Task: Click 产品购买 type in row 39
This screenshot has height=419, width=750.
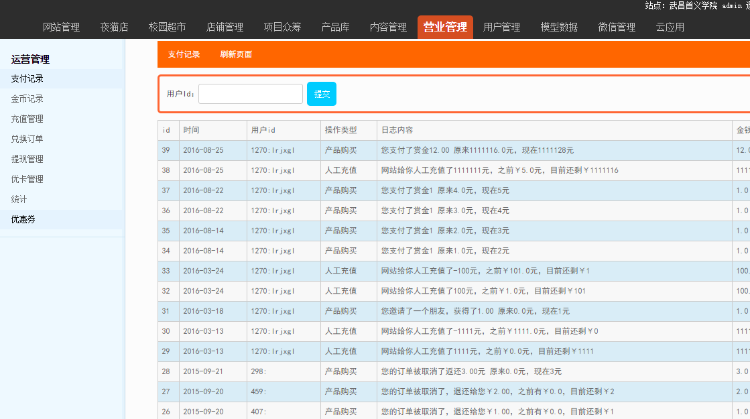Action: click(341, 150)
